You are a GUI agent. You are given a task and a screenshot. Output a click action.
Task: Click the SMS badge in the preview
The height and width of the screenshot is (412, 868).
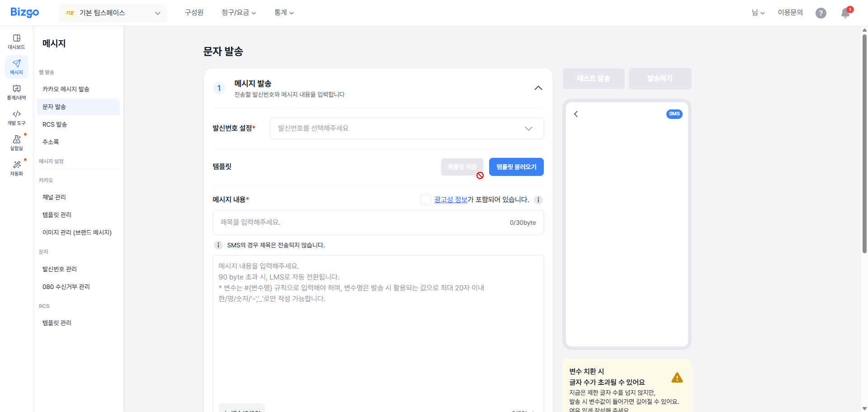(x=675, y=114)
